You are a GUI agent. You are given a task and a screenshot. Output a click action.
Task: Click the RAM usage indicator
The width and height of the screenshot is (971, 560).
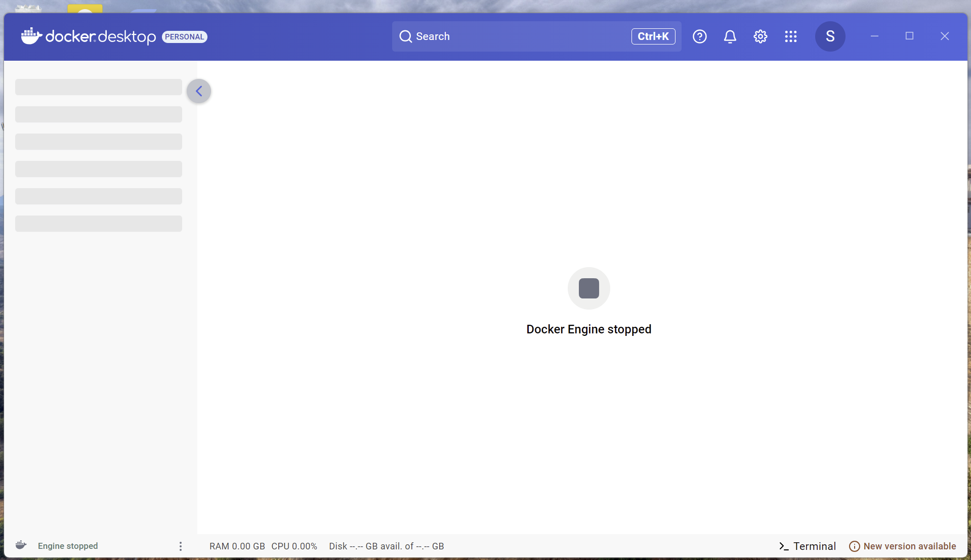[x=237, y=546]
